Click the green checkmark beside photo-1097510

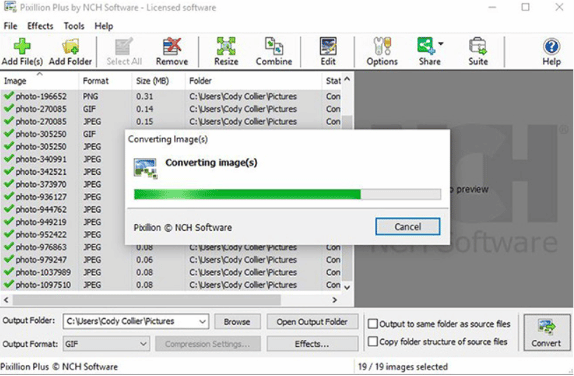click(x=9, y=284)
